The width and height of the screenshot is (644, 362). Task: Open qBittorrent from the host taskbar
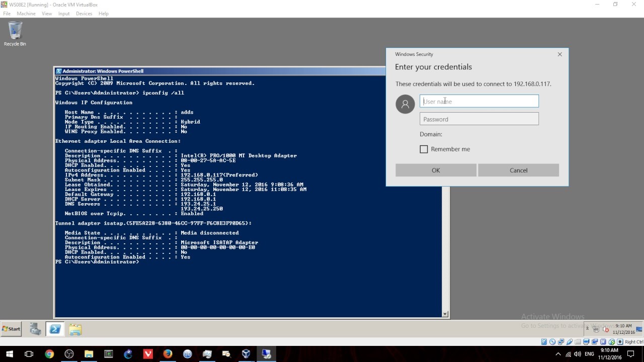point(187,354)
